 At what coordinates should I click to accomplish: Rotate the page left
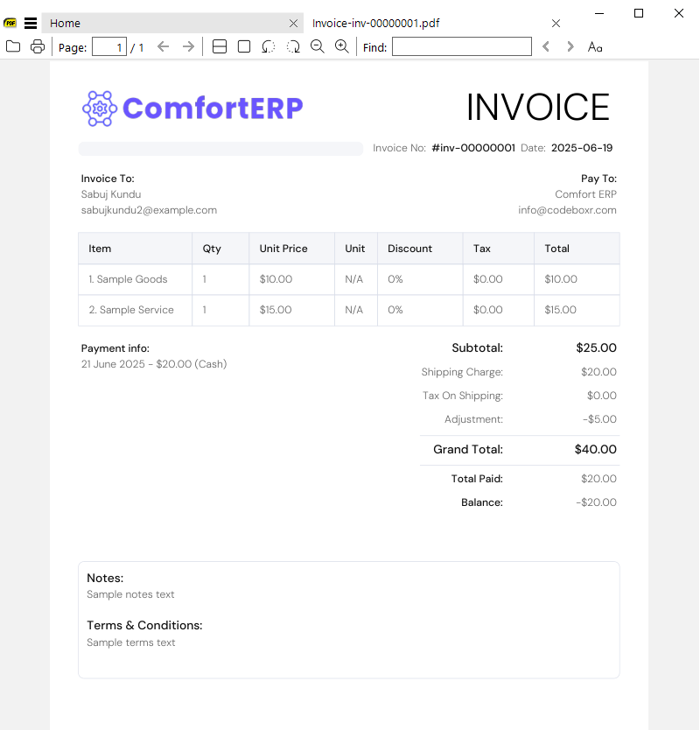[269, 46]
